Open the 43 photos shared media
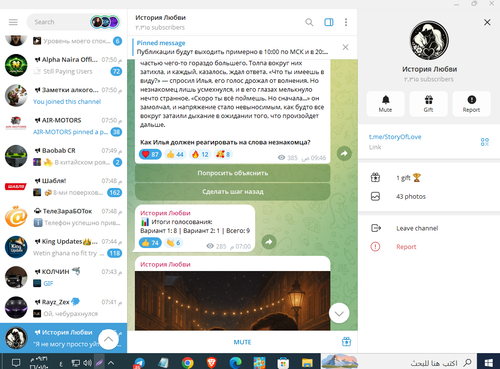This screenshot has height=369, width=500. [x=429, y=196]
